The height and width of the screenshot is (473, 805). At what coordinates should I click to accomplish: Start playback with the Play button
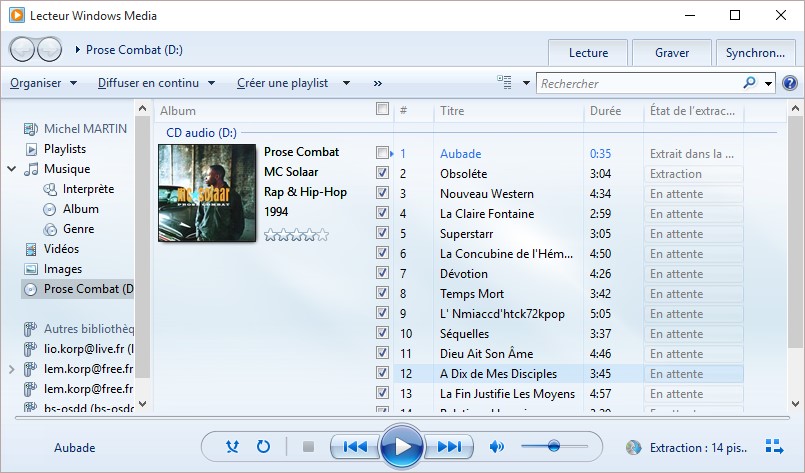click(402, 447)
